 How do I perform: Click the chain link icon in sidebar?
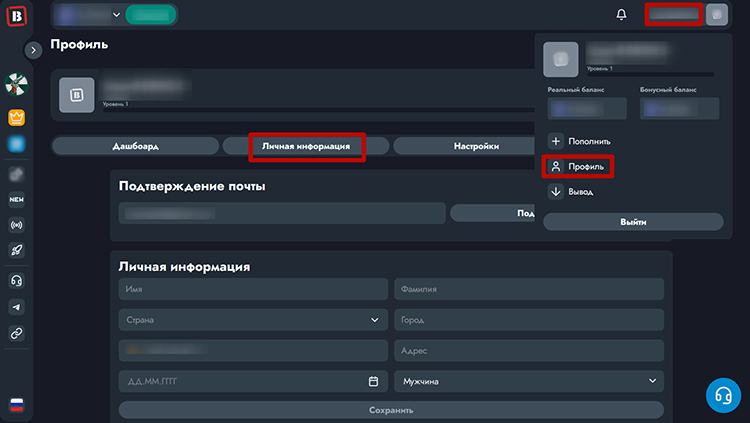16,333
